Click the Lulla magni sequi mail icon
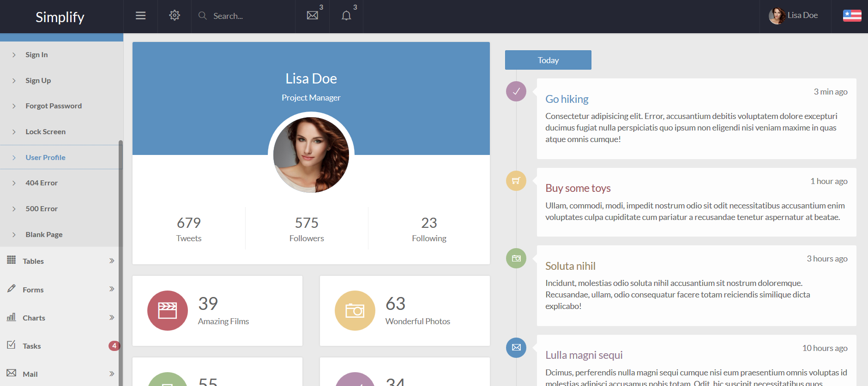The image size is (868, 386). point(516,348)
